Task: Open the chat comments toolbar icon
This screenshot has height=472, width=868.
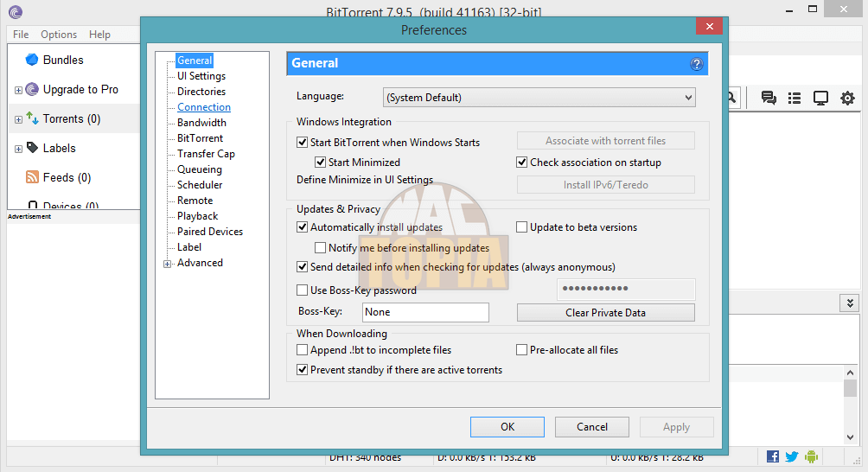Action: [x=769, y=98]
